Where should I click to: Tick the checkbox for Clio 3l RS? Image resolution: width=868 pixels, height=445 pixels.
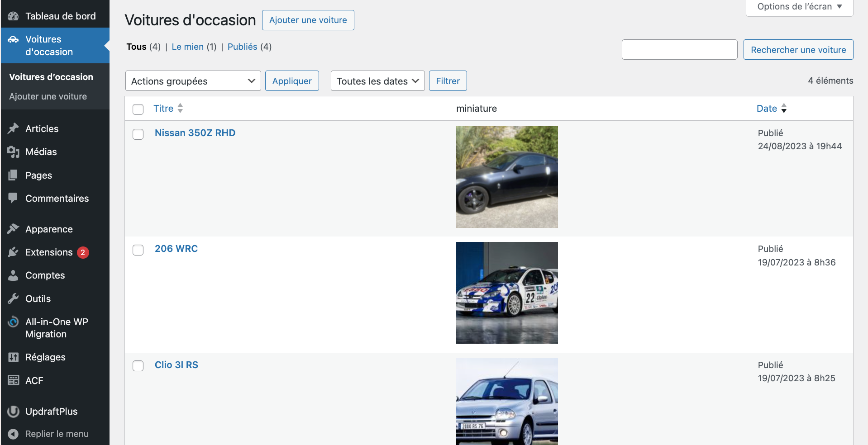[x=138, y=366]
